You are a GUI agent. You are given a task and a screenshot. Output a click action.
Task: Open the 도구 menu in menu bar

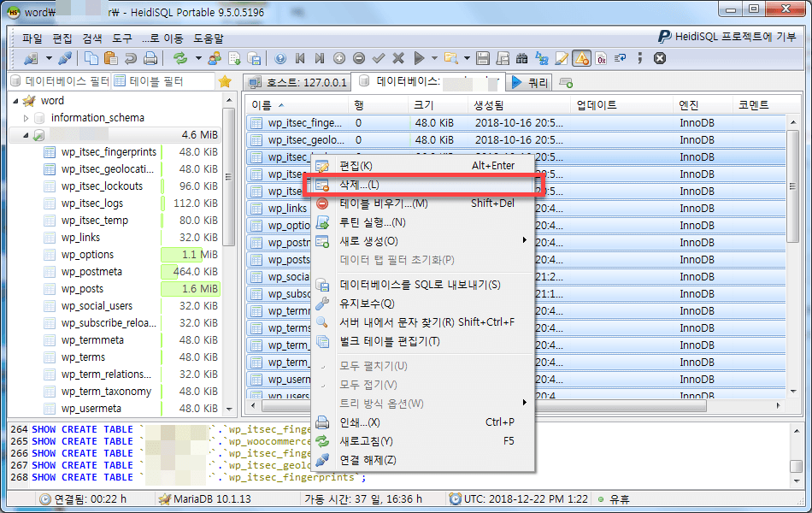click(x=122, y=38)
